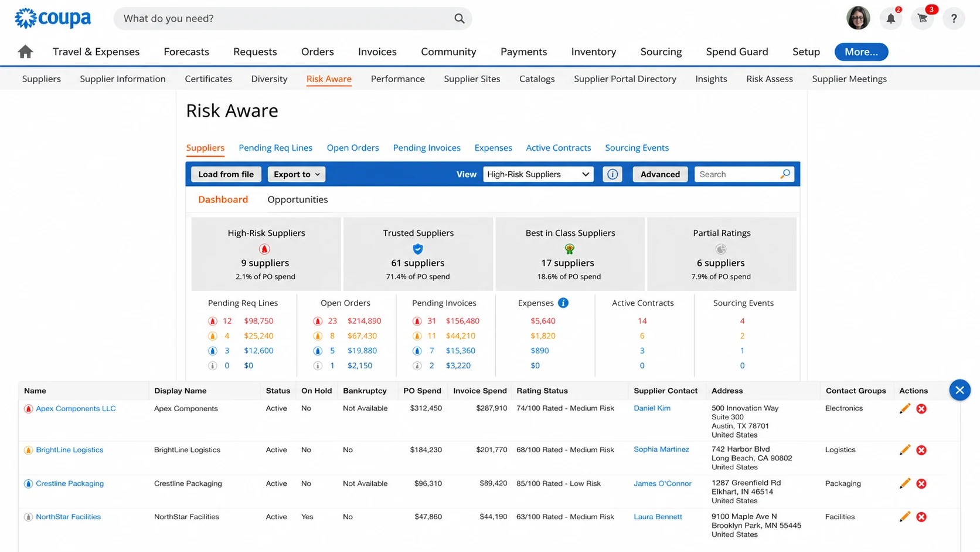
Task: Open Apex Components LLC supplier link
Action: 76,409
